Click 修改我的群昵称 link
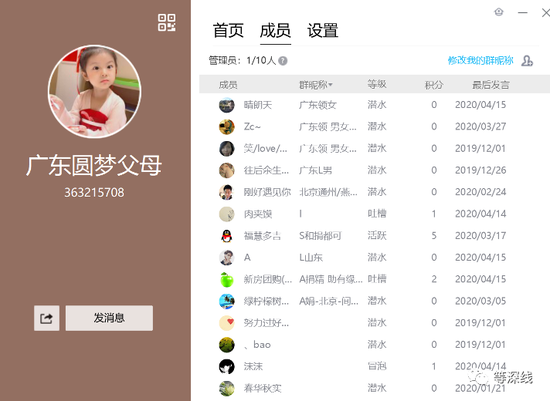Screen dimensions: 550x401 pos(481,60)
